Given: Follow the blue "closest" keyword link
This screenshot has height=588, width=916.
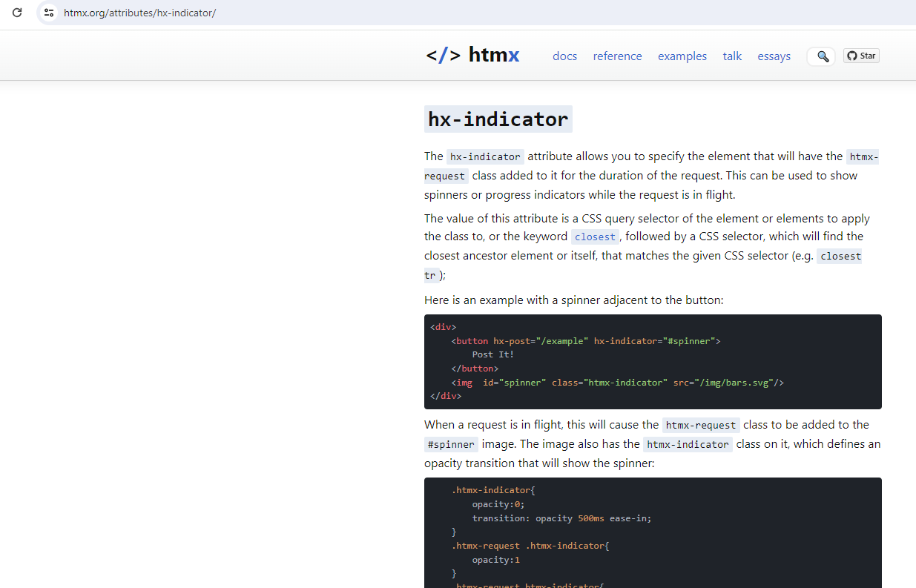Looking at the screenshot, I should (x=595, y=237).
